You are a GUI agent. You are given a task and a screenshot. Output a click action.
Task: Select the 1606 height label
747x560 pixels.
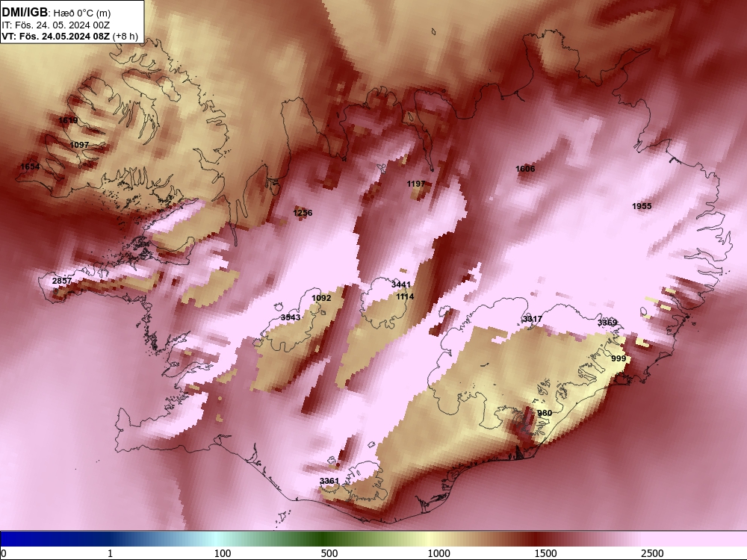click(x=525, y=169)
